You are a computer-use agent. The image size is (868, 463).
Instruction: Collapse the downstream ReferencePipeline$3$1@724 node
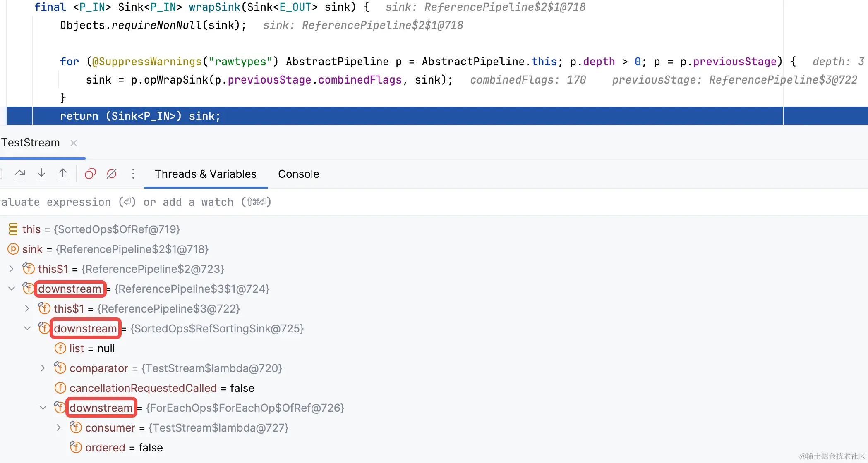tap(12, 289)
